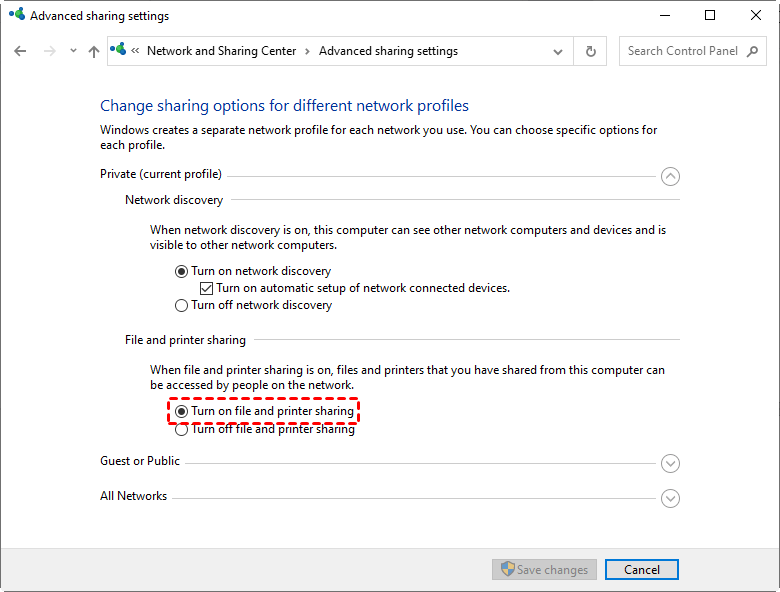Select Turn on network discovery
Image resolution: width=780 pixels, height=592 pixels.
[x=181, y=271]
